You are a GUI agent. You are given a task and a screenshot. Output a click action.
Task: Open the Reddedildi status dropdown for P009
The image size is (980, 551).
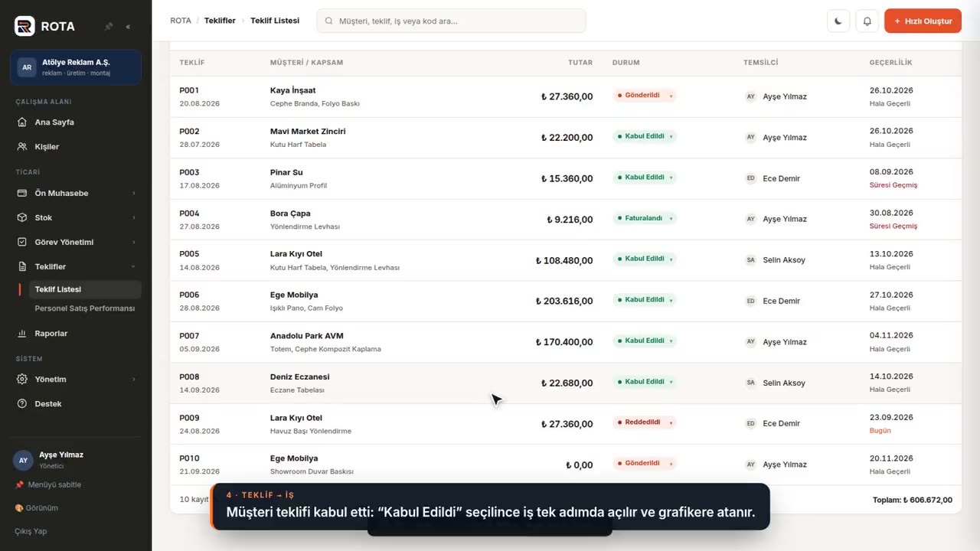pos(645,422)
